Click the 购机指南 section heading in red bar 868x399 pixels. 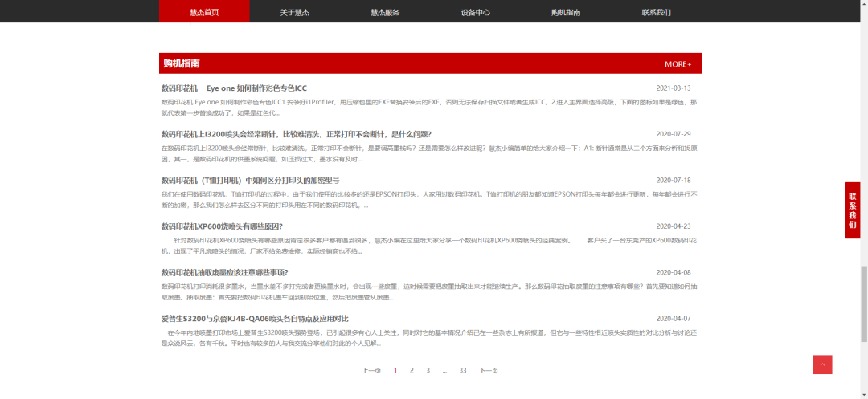click(182, 63)
